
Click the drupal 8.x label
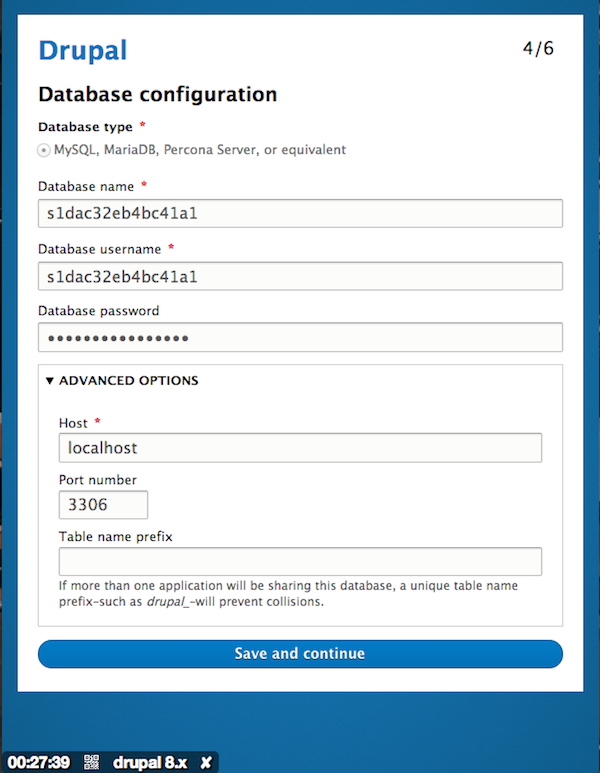pos(150,762)
